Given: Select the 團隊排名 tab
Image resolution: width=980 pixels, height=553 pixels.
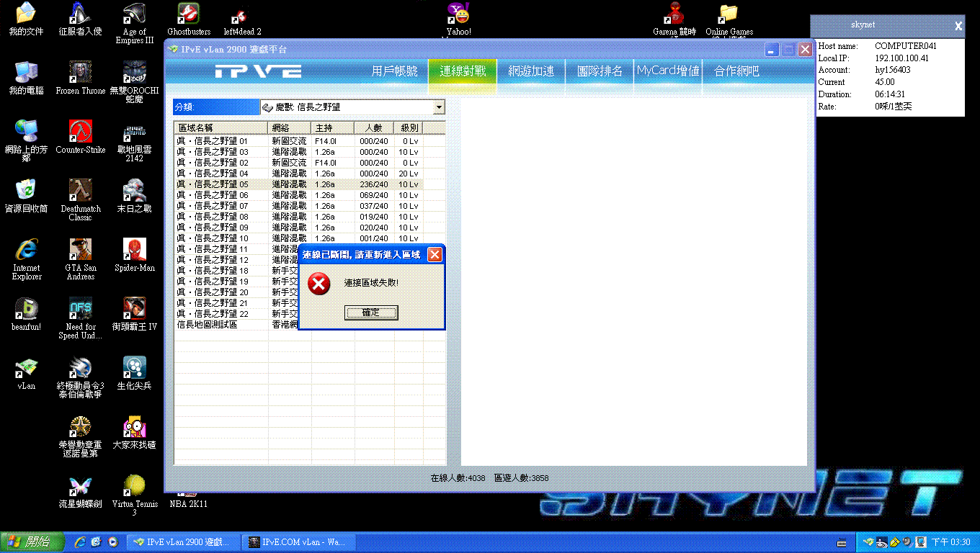Looking at the screenshot, I should 599,71.
